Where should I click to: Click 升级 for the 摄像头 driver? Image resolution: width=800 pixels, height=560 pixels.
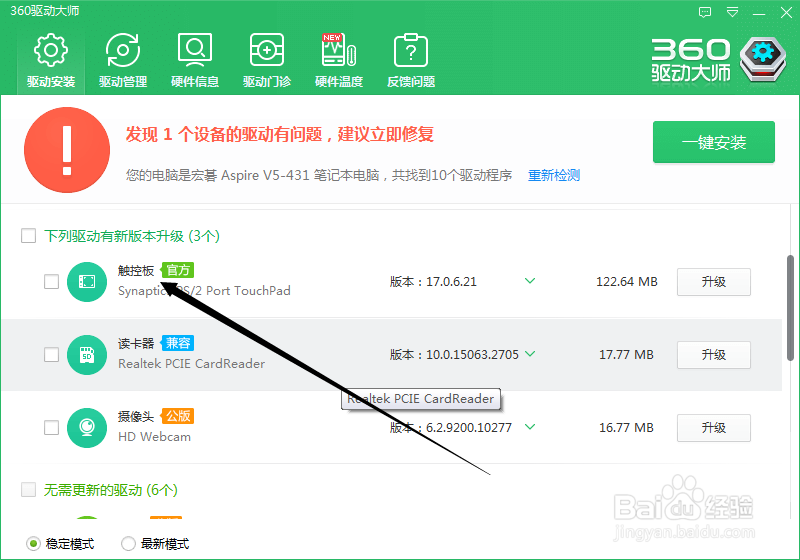click(714, 428)
